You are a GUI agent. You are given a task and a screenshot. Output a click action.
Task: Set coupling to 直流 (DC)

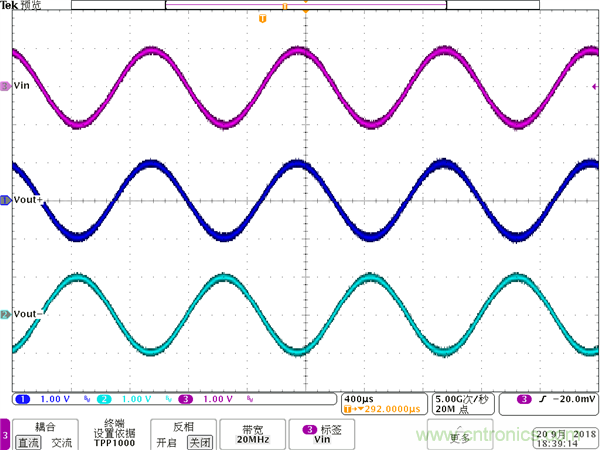click(29, 442)
